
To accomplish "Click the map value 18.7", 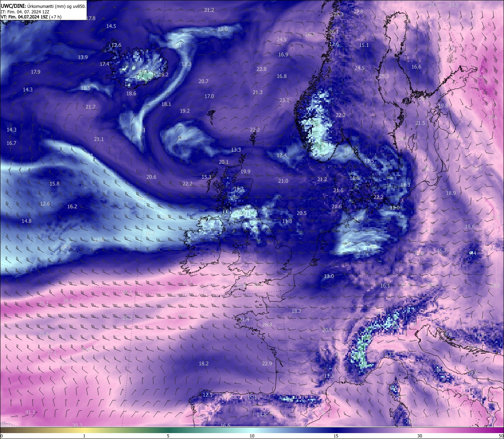I will 296,311.
